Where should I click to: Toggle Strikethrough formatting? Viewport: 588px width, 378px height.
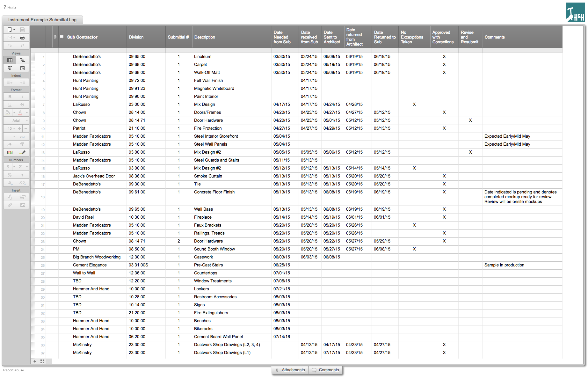[22, 105]
